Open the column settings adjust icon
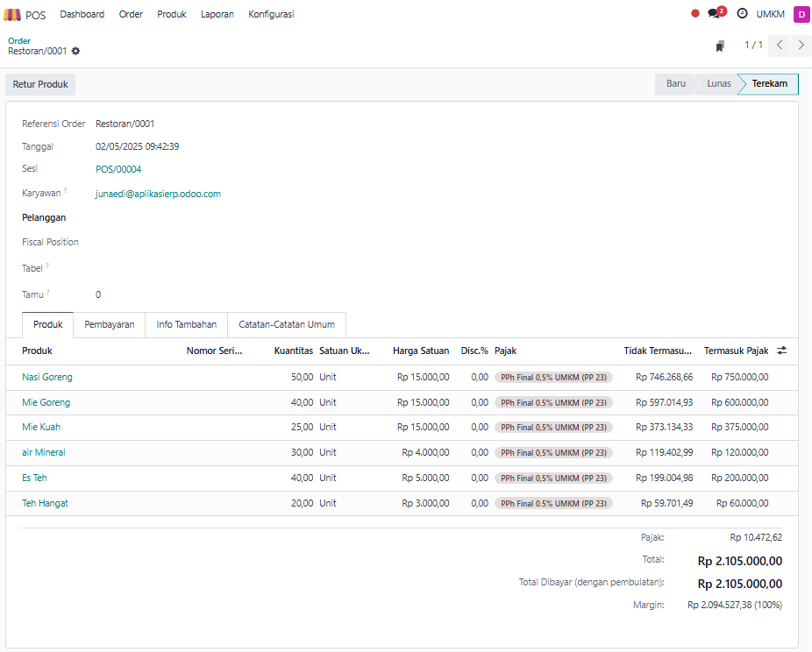Image resolution: width=812 pixels, height=652 pixels. click(782, 351)
